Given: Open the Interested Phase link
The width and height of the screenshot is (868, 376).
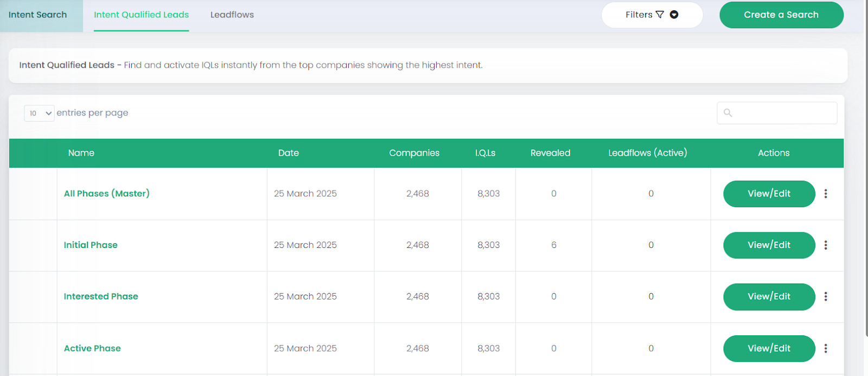Looking at the screenshot, I should pos(101,297).
